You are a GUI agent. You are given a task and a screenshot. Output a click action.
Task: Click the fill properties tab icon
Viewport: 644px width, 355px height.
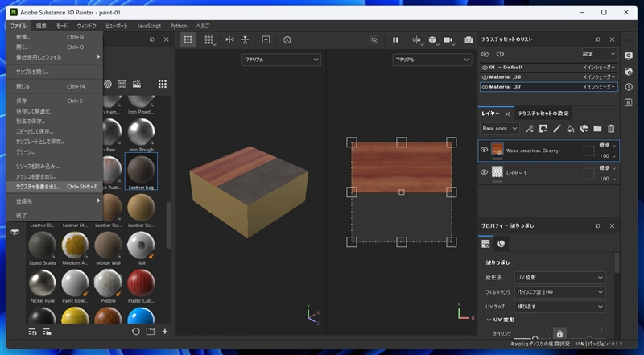pos(485,244)
